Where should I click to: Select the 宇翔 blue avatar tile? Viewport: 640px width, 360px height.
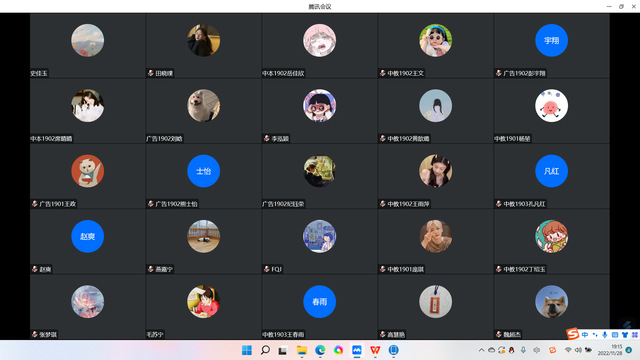[551, 40]
